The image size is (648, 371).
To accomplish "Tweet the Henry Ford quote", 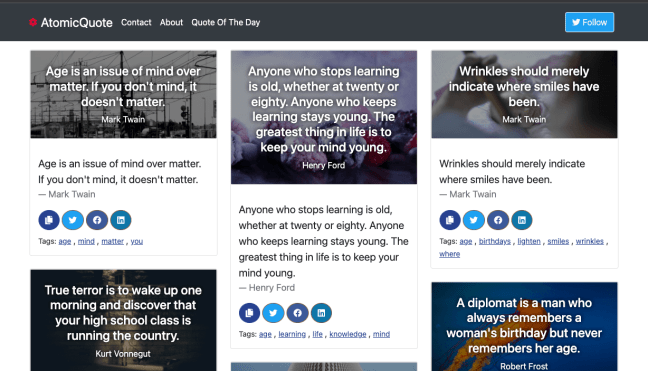I will (x=273, y=313).
